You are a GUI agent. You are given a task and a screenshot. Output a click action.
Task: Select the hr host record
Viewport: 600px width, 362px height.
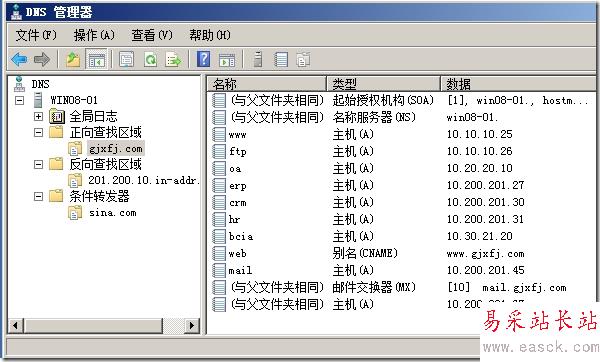coord(235,219)
